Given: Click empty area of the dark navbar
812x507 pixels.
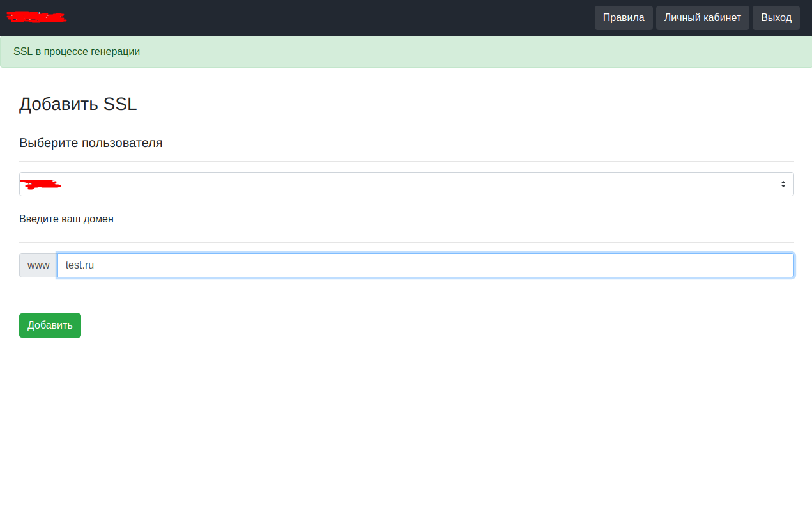Looking at the screenshot, I should pyautogui.click(x=319, y=18).
